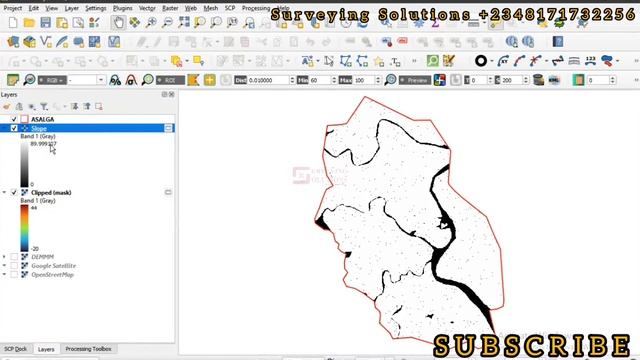Click the expand all icon in Layers panel
This screenshot has height=360, width=640.
coord(74,107)
